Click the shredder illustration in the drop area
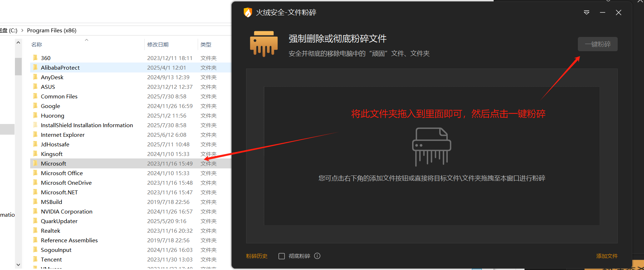Image resolution: width=644 pixels, height=270 pixels. tap(431, 147)
